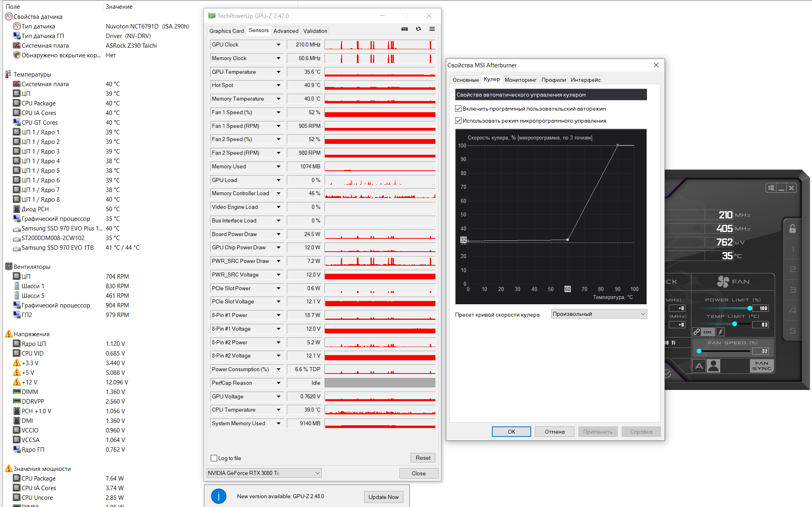This screenshot has height=507, width=812.
Task: Click the user-defined fan mode icon
Action: click(x=713, y=366)
